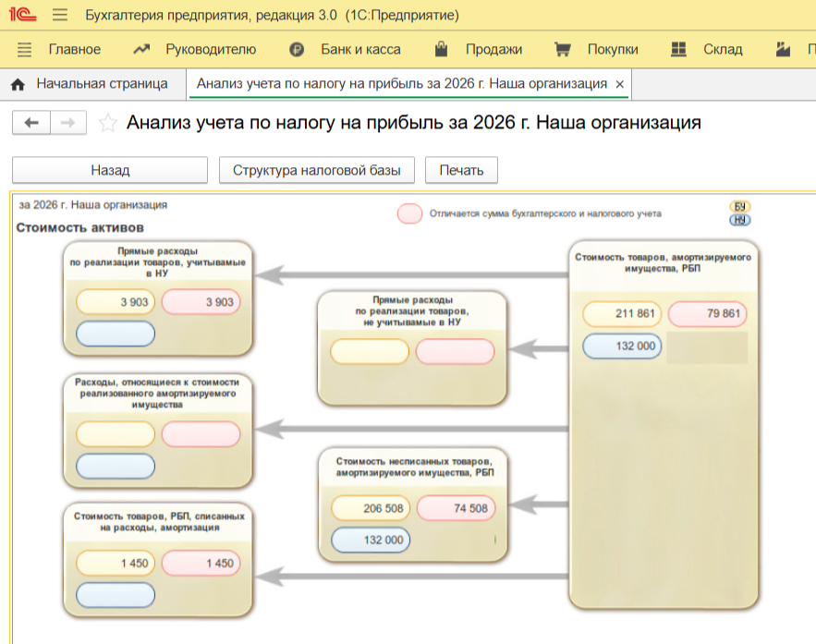Viewport: 816px width, 644px height.
Task: Switch to Начальная страница tab
Action: 93,84
